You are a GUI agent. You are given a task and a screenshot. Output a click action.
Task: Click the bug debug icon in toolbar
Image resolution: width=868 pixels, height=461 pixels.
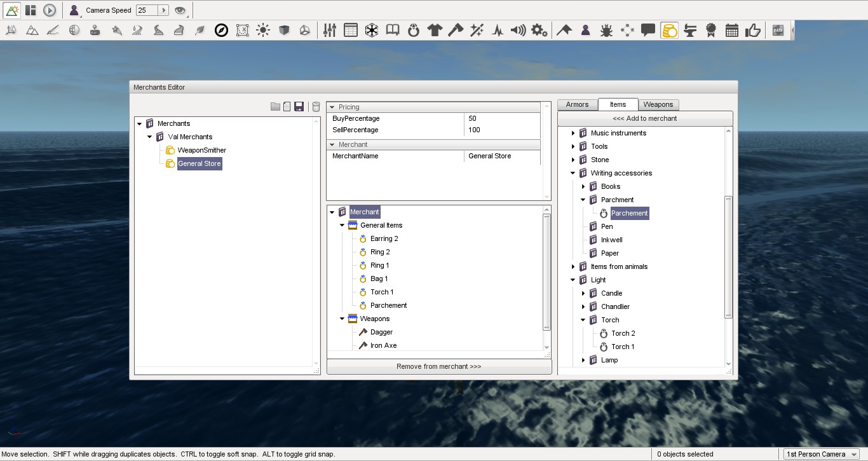tap(607, 29)
